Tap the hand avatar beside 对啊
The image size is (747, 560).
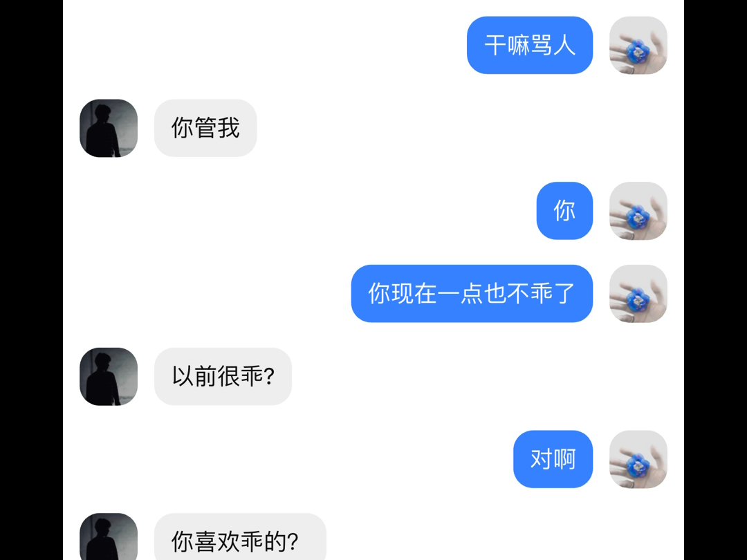[x=638, y=459]
